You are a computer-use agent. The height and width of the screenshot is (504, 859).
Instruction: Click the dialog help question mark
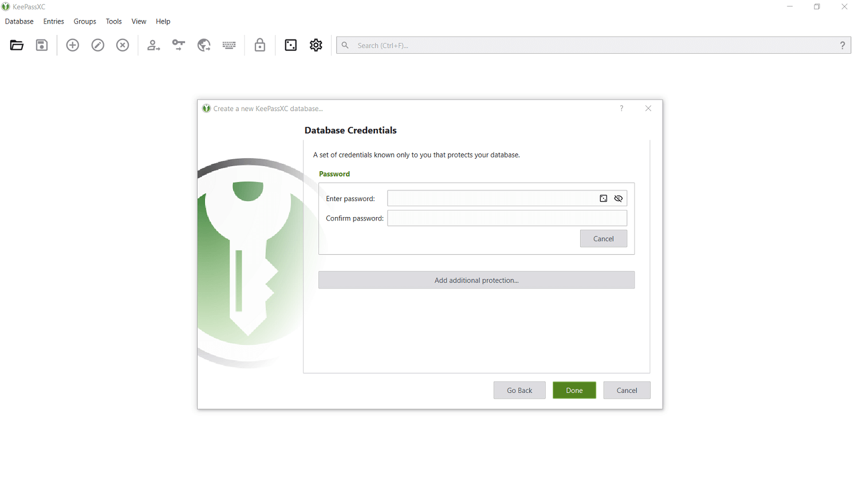pyautogui.click(x=621, y=108)
